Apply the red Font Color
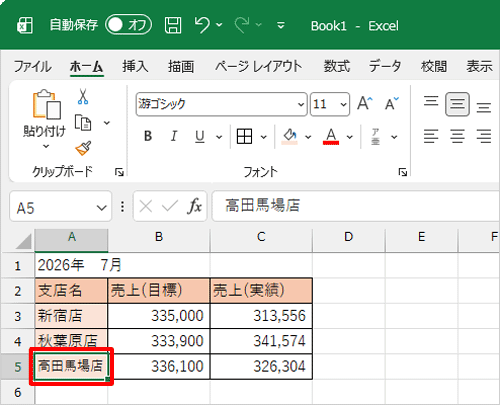Image resolution: width=500 pixels, height=405 pixels. point(331,136)
